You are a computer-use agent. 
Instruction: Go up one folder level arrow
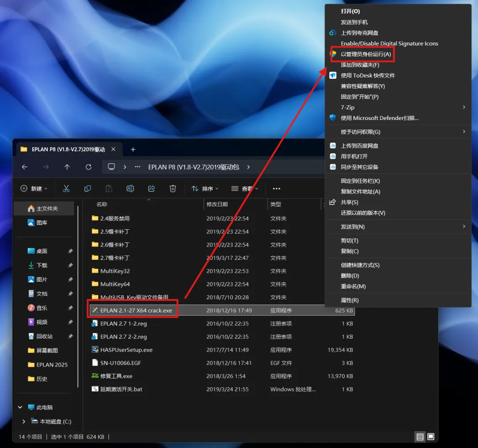coord(67,167)
